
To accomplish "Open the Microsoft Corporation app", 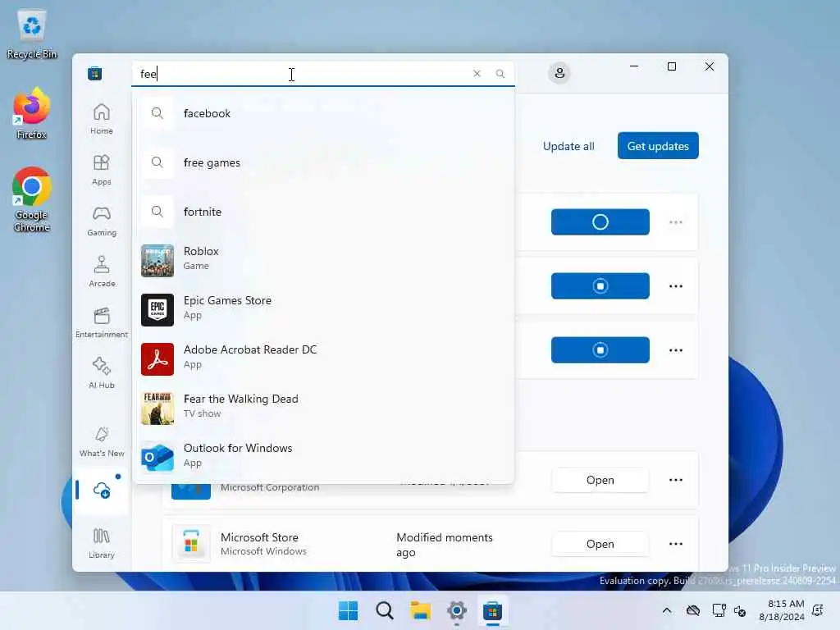I will pos(600,480).
